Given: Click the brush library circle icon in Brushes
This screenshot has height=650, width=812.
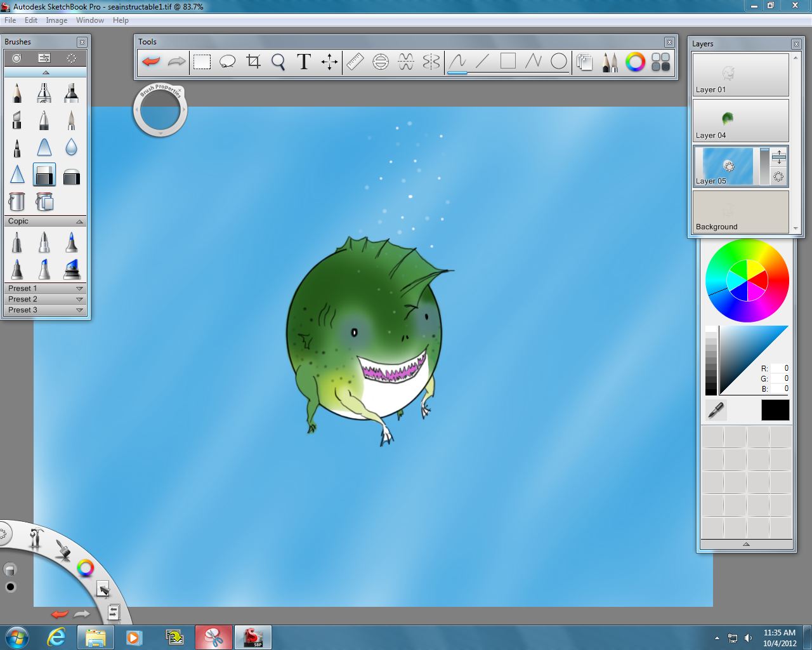Looking at the screenshot, I should (x=16, y=58).
